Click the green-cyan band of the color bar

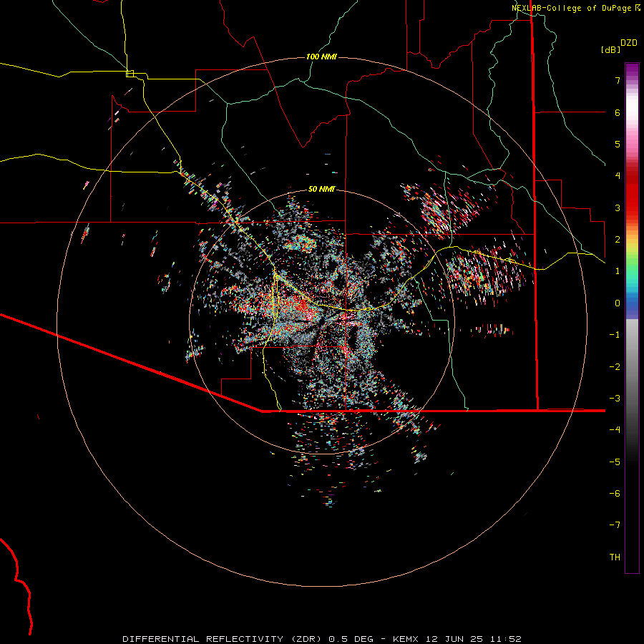pyautogui.click(x=632, y=275)
